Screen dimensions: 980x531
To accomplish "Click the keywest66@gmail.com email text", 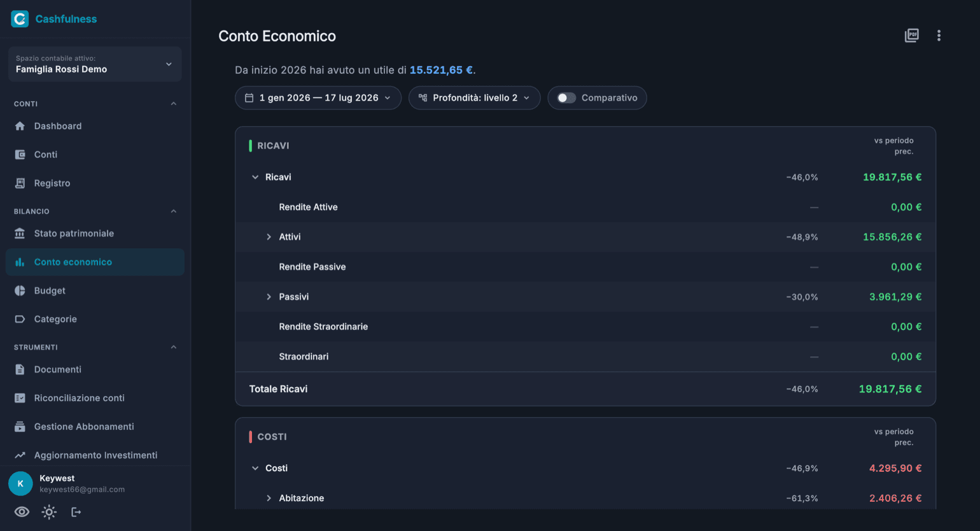I will pyautogui.click(x=82, y=490).
